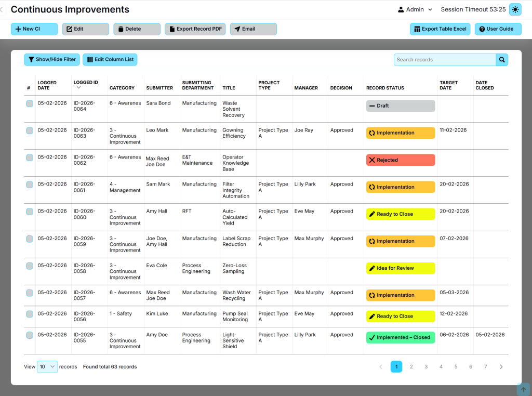
Task: Go to page 4
Action: click(x=441, y=366)
